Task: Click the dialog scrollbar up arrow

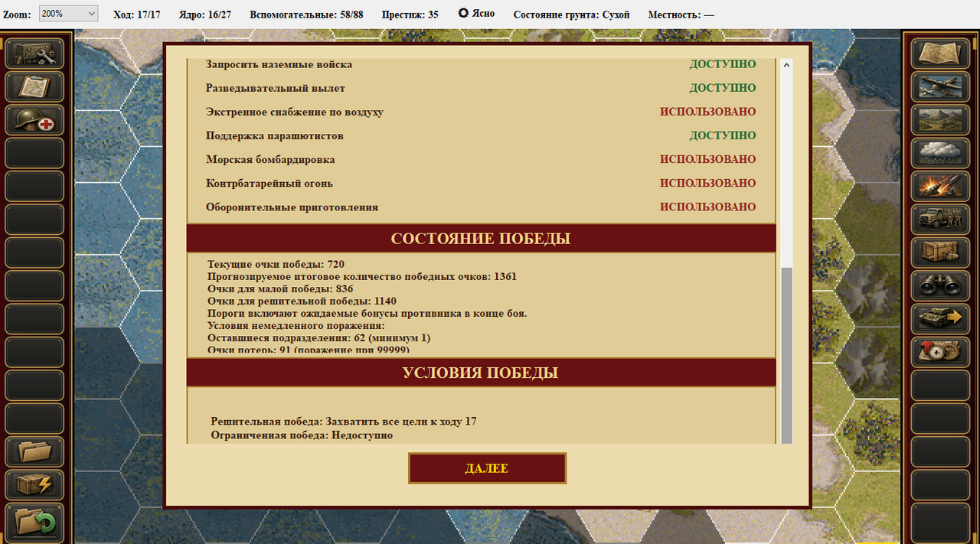Action: (786, 67)
